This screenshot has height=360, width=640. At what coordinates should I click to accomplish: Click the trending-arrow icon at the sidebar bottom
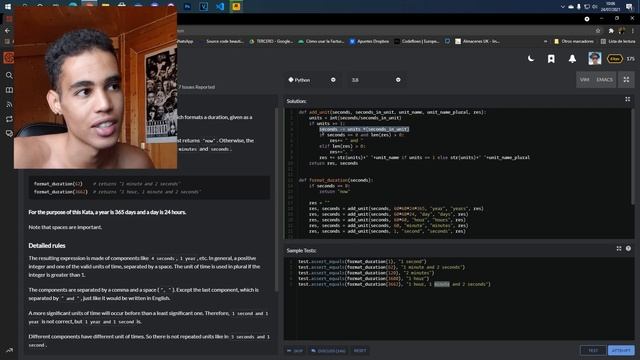click(x=9, y=350)
